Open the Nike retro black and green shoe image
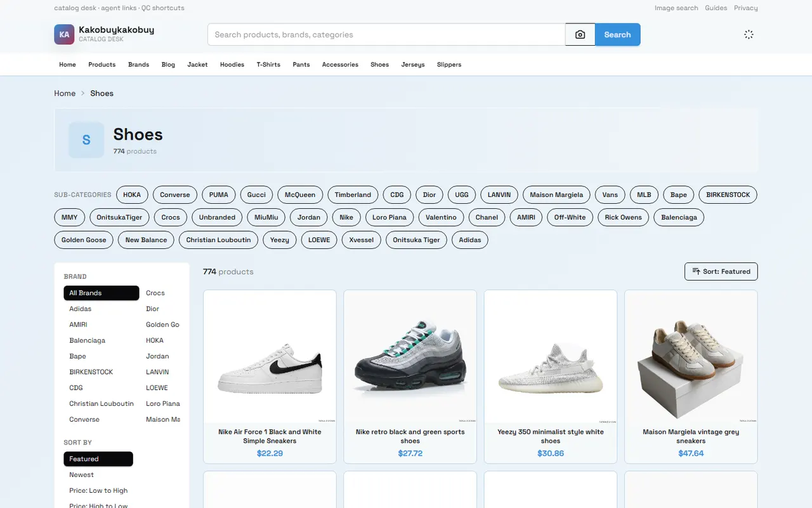The height and width of the screenshot is (508, 812). tap(410, 357)
